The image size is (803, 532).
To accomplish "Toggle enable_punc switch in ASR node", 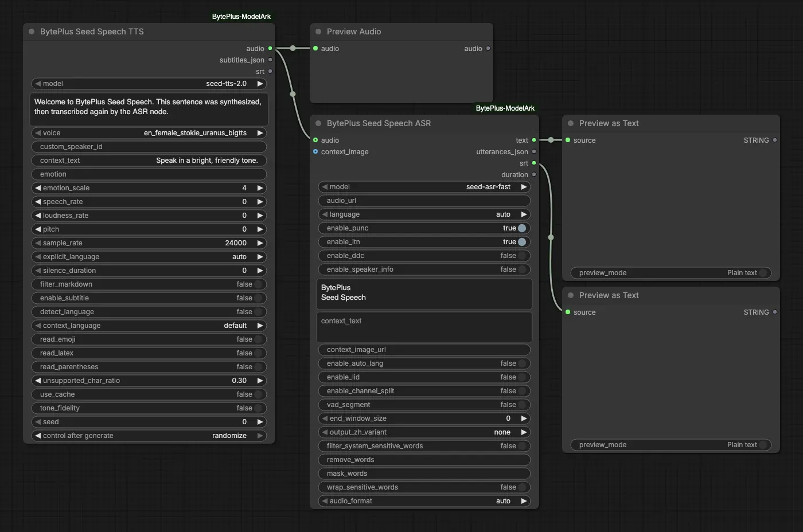I will click(522, 228).
